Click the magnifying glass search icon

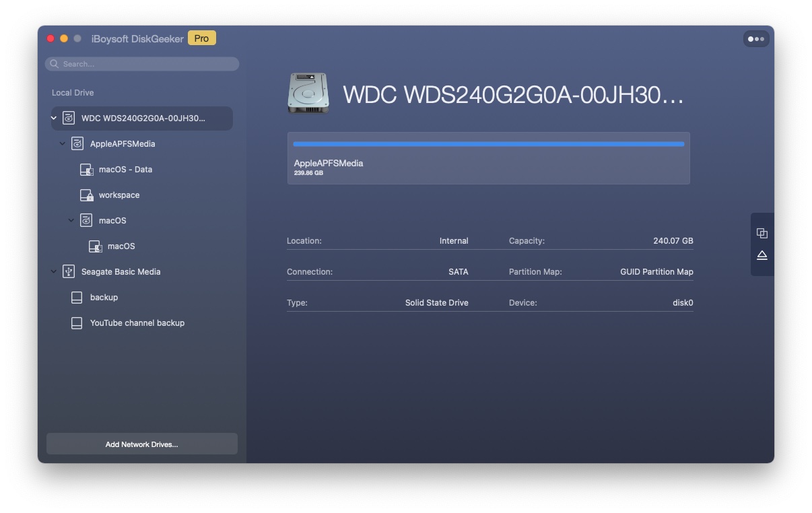coord(55,64)
